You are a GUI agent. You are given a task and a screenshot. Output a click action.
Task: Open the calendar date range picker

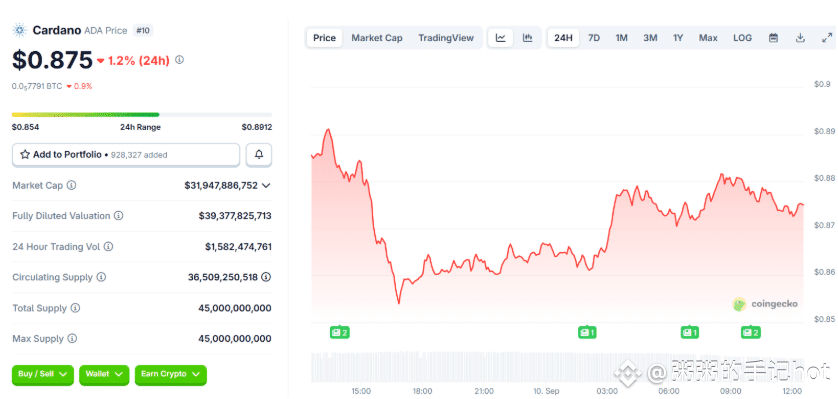tap(773, 38)
